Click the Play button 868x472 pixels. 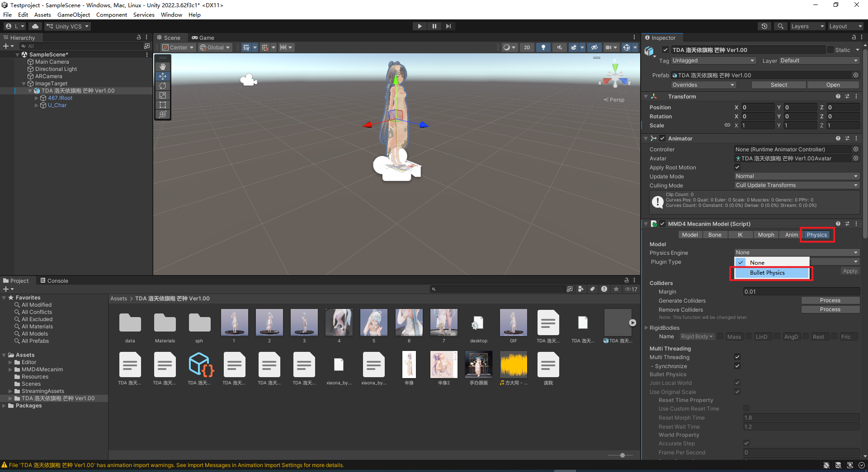click(420, 26)
